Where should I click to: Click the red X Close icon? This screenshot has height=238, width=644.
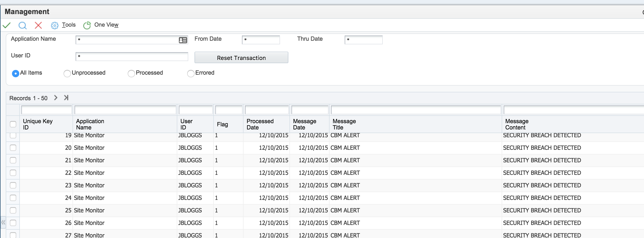click(38, 25)
